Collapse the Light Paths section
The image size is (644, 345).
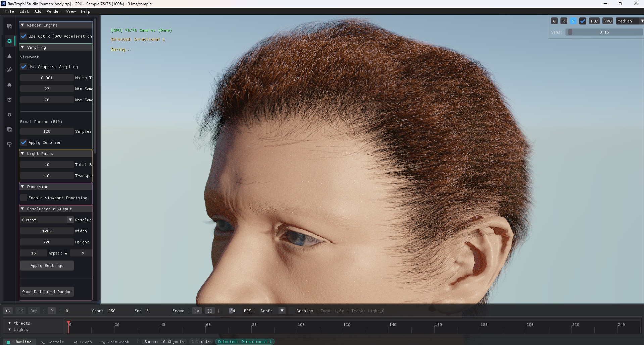pos(22,154)
